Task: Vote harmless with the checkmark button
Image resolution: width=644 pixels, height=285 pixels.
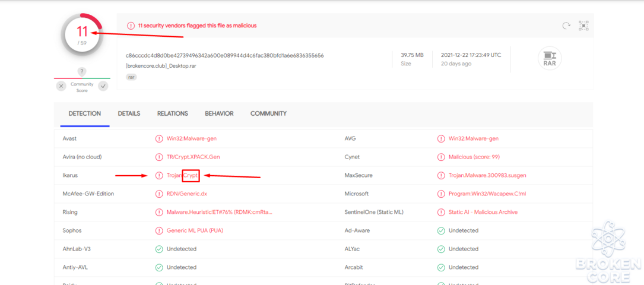Action: tap(103, 86)
